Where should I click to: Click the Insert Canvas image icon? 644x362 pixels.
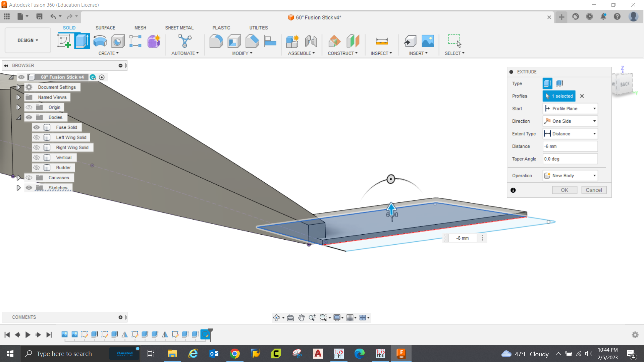point(428,41)
